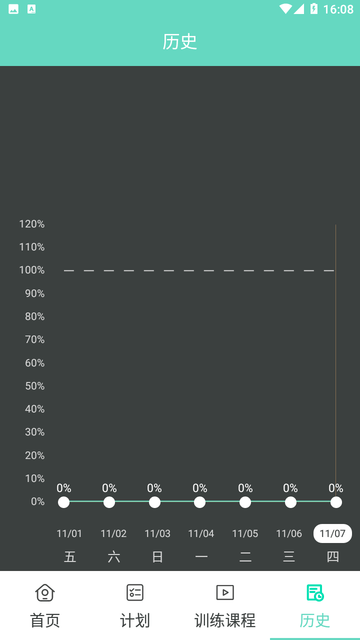Open the training courses play icon
The image size is (360, 640).
(225, 592)
